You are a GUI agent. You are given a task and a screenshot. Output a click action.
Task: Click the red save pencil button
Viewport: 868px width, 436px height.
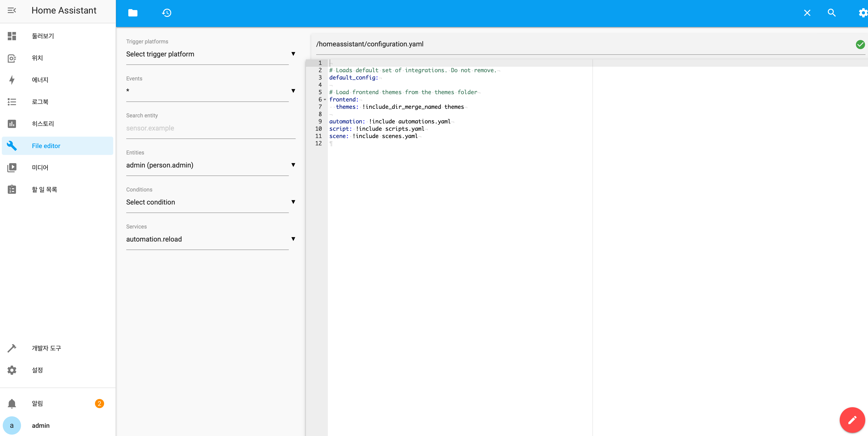tap(852, 420)
